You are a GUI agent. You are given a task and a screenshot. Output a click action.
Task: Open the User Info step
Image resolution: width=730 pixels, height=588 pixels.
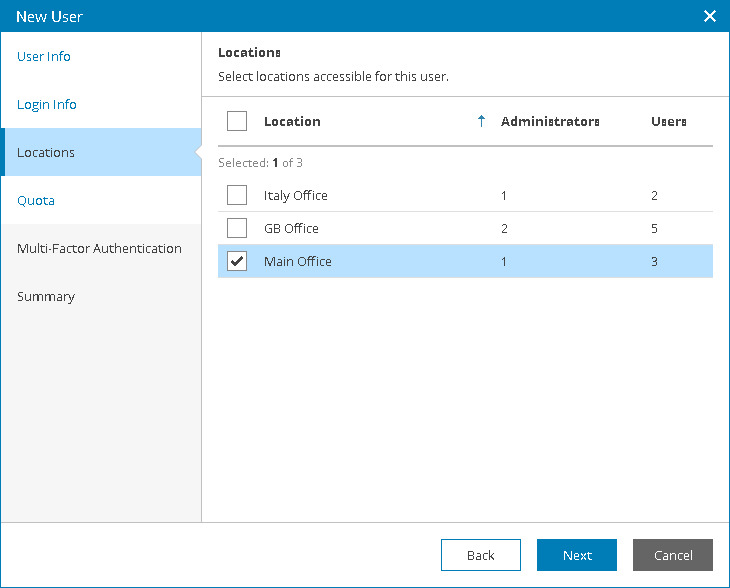[x=44, y=56]
